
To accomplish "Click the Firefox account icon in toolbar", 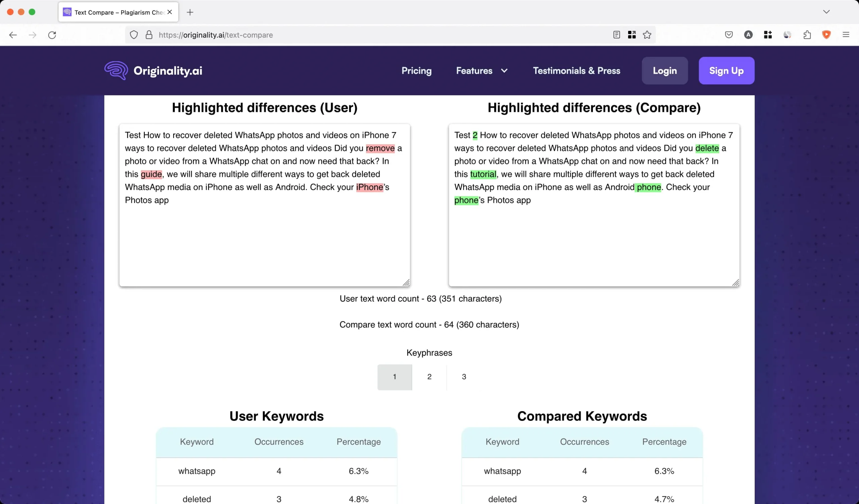I will click(749, 35).
